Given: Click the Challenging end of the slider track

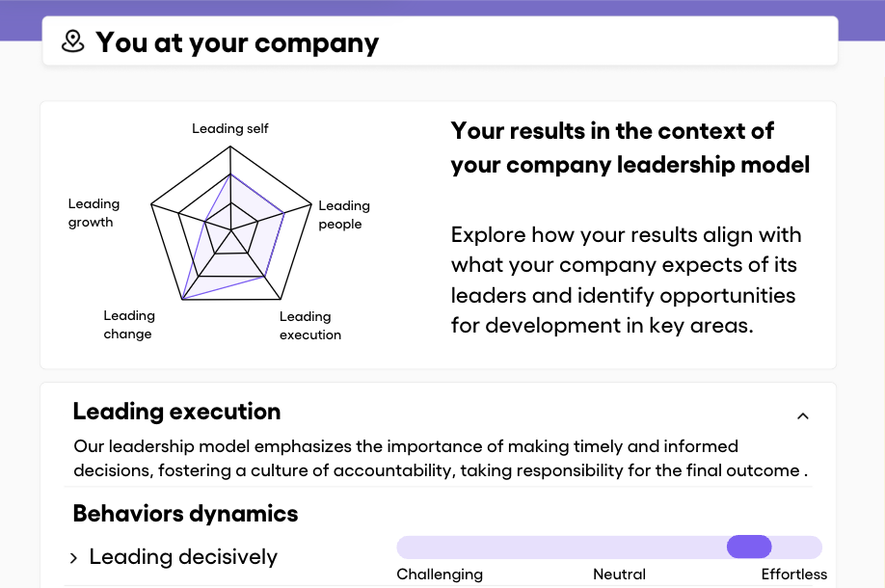Looking at the screenshot, I should (407, 547).
